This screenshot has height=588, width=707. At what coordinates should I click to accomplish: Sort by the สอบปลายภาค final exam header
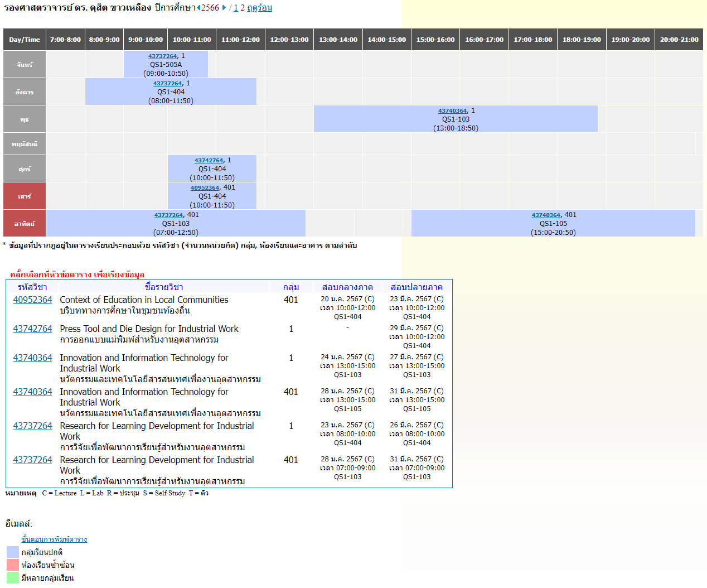(417, 287)
